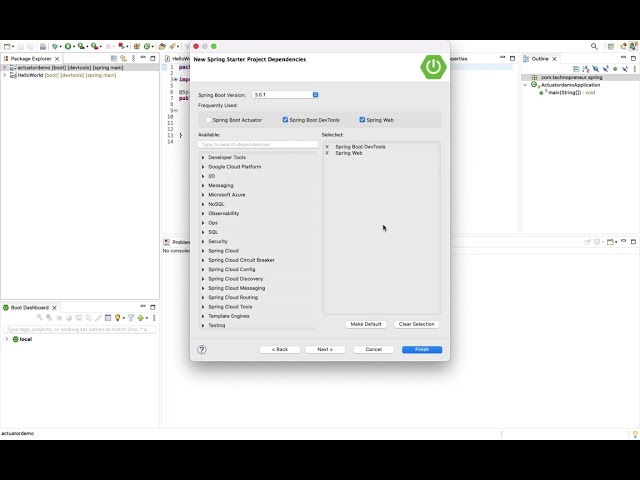Select the Problems tab behind the dialog
This screenshot has width=640, height=480.
(177, 242)
